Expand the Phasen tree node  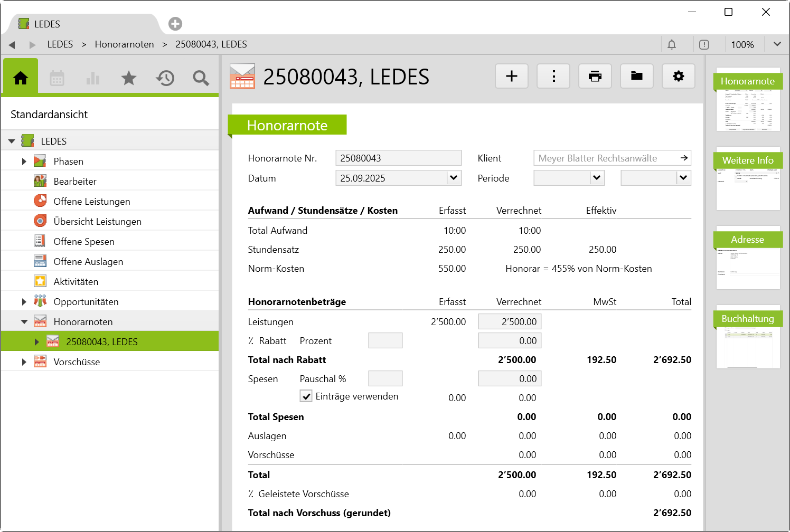pos(24,161)
